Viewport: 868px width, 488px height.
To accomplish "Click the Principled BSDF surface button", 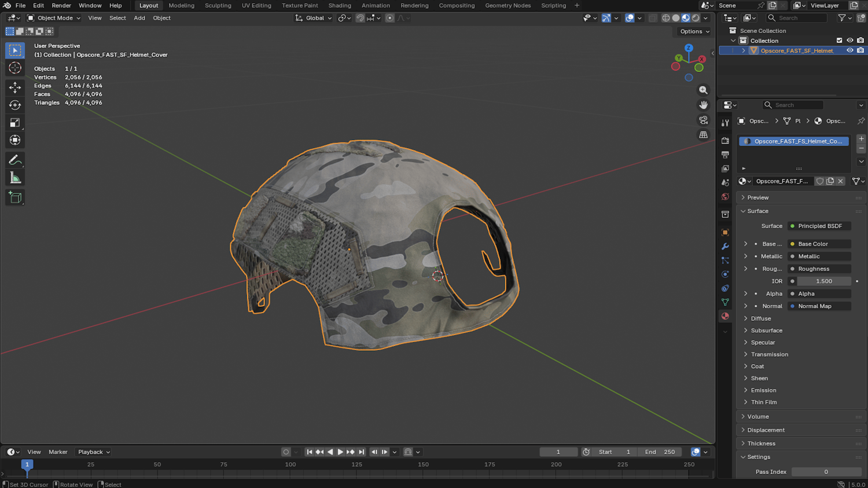I will pyautogui.click(x=819, y=226).
